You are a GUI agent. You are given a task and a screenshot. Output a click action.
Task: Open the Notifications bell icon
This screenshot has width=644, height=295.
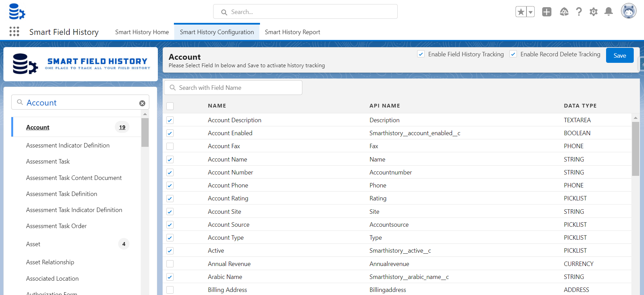(x=608, y=12)
